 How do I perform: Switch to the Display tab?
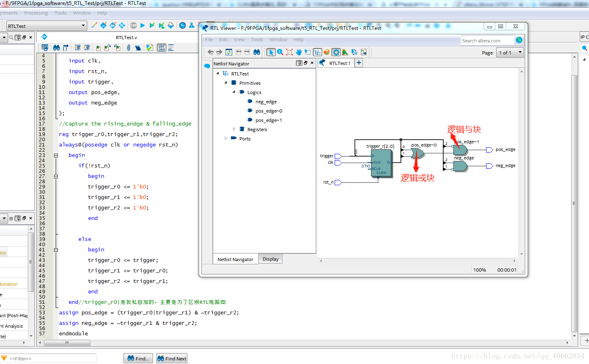270,259
